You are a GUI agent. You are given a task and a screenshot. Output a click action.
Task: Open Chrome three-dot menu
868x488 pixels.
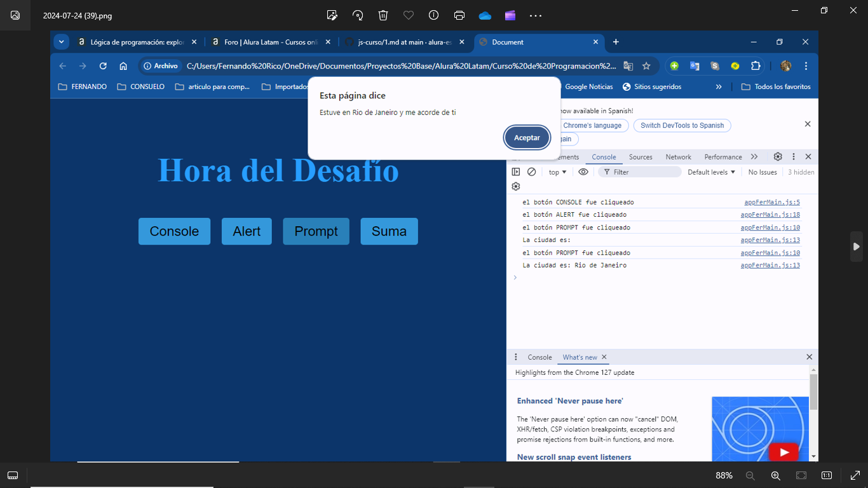pos(806,66)
